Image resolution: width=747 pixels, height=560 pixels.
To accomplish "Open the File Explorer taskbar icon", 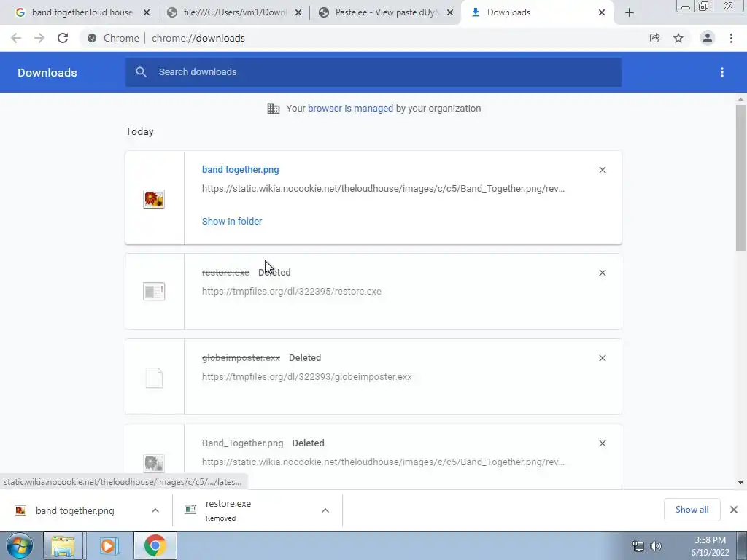I will click(x=63, y=545).
